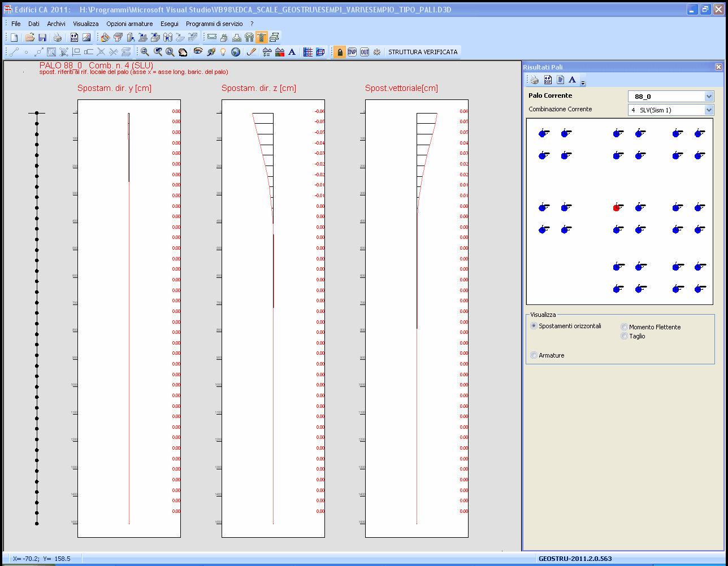Click the eye view icon
Image resolution: width=728 pixels, height=566 pixels.
pyautogui.click(x=198, y=52)
